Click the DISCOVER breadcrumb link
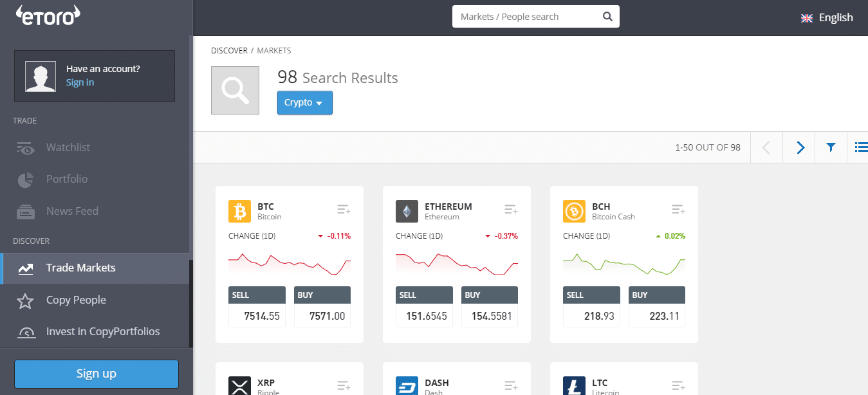This screenshot has width=868, height=395. 229,51
